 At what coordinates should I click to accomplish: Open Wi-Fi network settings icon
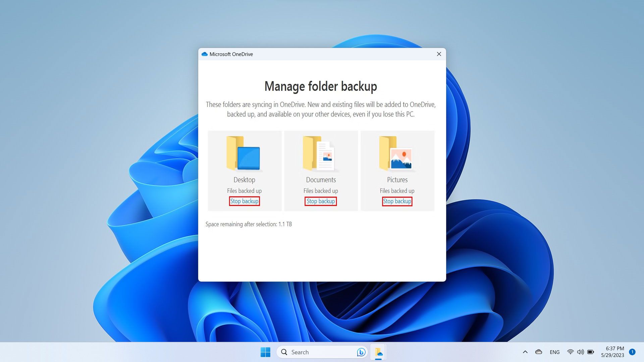570,352
